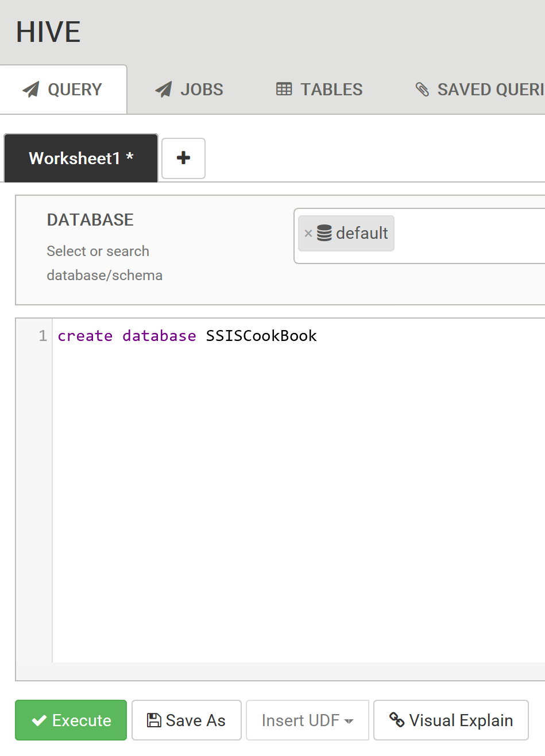Click the query editor text area

[x=299, y=490]
